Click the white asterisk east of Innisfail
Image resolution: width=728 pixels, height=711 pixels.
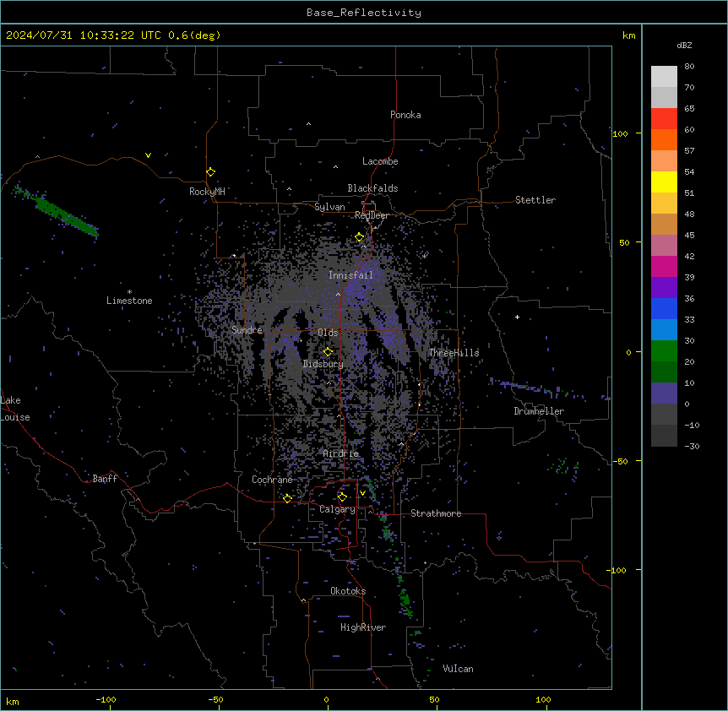[x=424, y=256]
